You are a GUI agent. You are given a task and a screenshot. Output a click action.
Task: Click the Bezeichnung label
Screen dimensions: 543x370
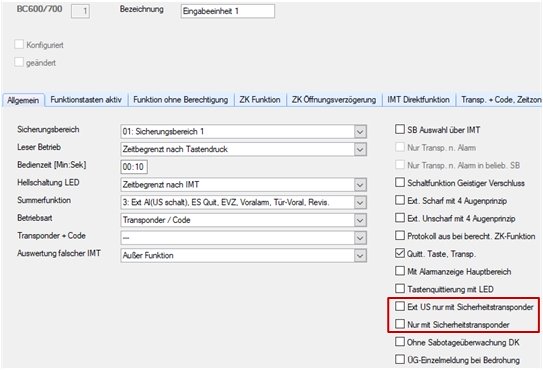click(142, 9)
